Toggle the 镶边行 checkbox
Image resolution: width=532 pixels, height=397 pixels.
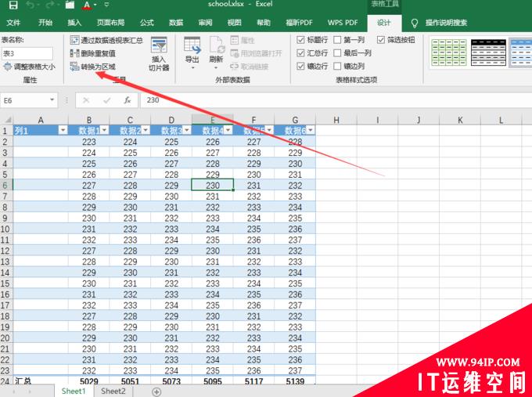tap(300, 66)
